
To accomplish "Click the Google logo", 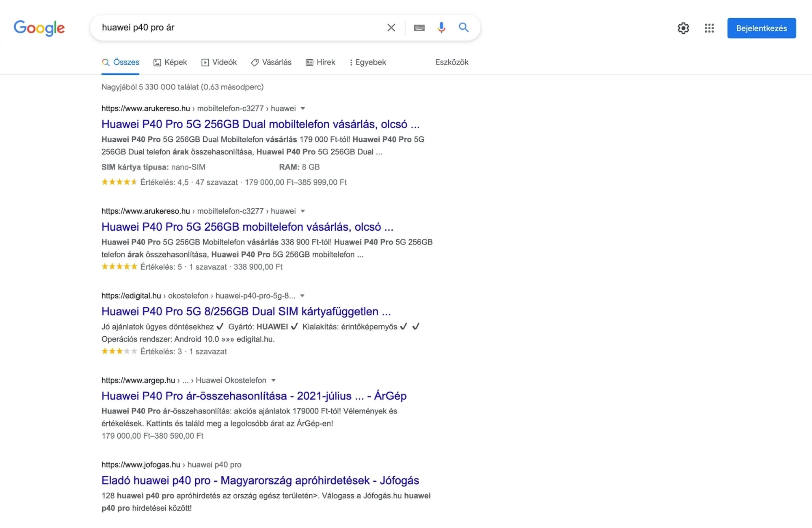I will (39, 28).
